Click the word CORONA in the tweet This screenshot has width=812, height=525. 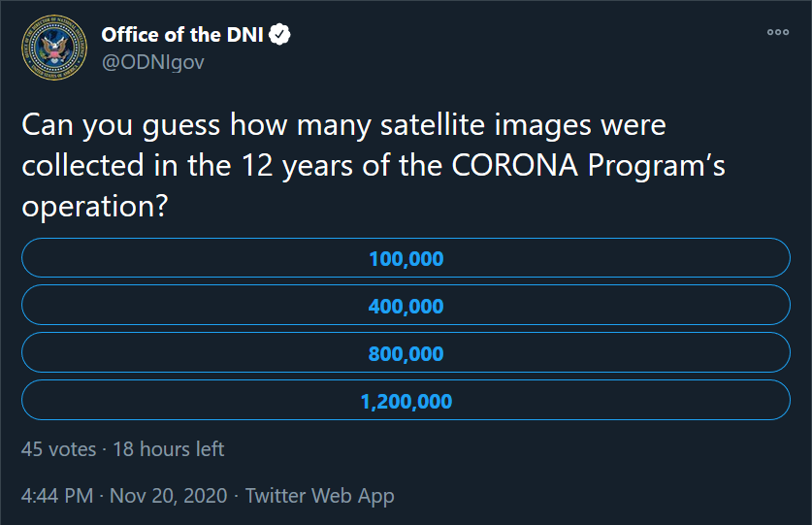point(515,166)
